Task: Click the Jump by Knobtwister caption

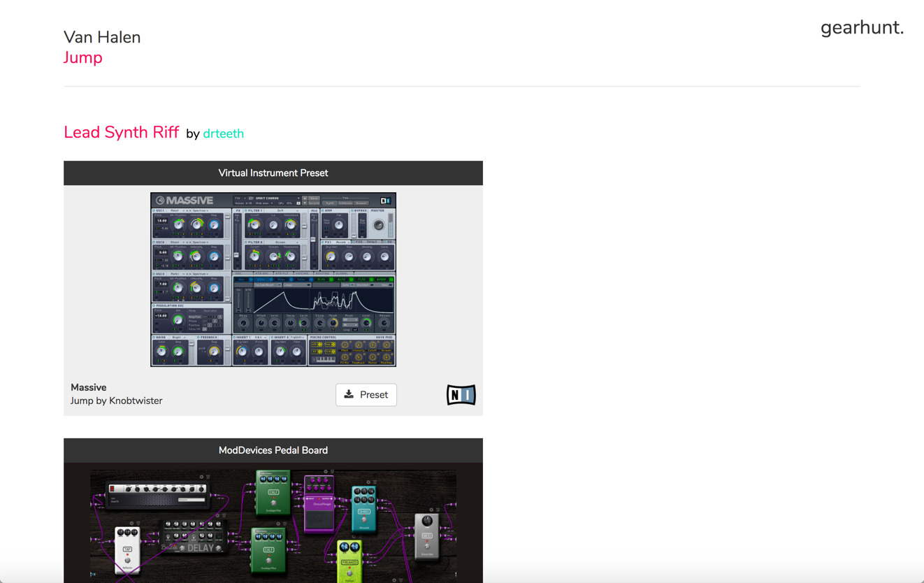Action: [117, 401]
